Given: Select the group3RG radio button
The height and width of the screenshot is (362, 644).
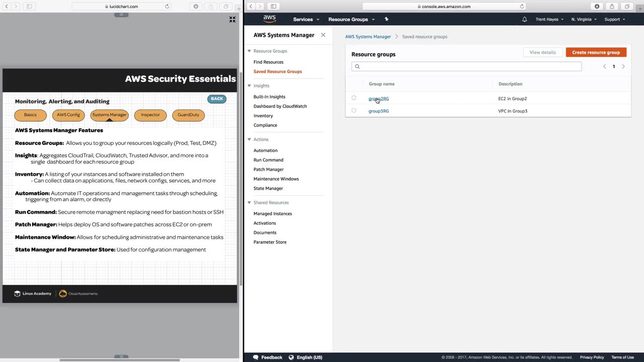Looking at the screenshot, I should click(354, 111).
